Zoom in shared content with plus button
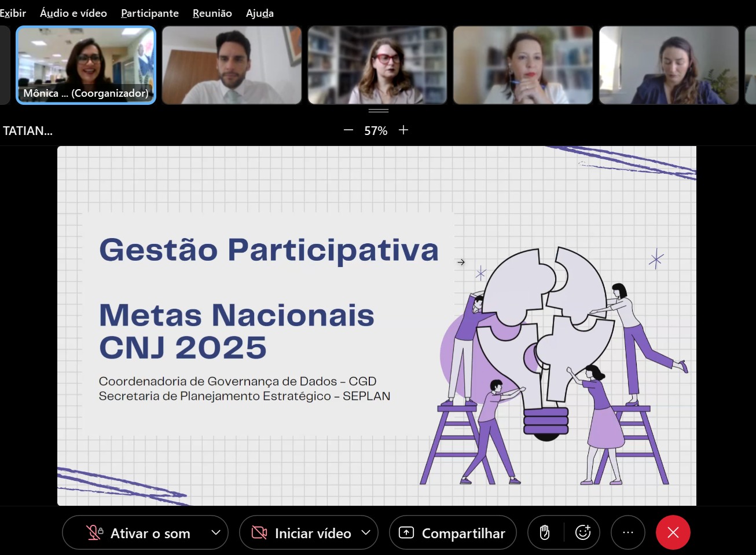The image size is (756, 555). point(403,130)
